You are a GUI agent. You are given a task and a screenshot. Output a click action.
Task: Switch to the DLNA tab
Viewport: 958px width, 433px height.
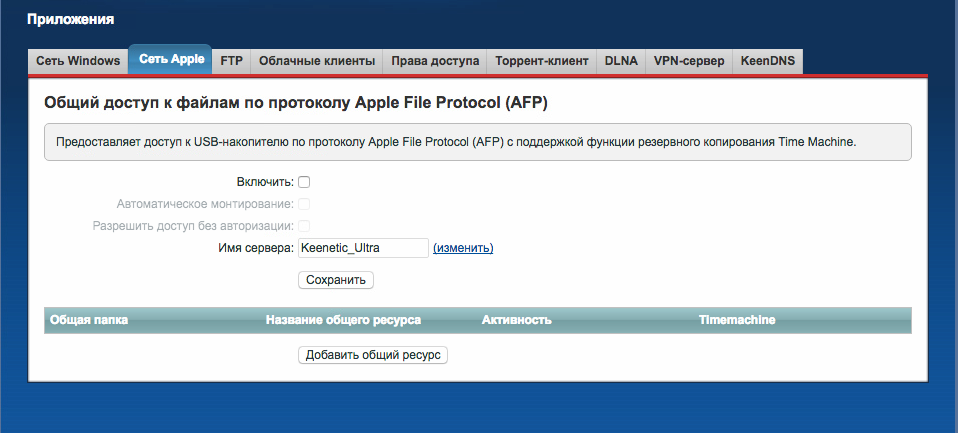click(x=621, y=61)
